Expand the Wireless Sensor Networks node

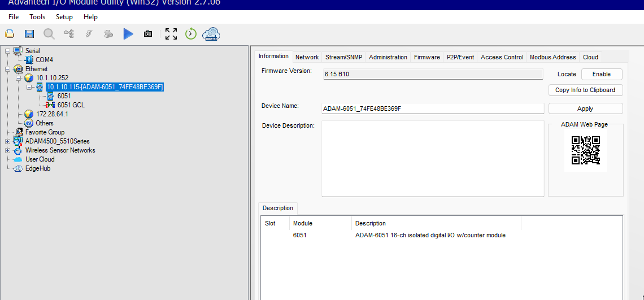coord(7,150)
